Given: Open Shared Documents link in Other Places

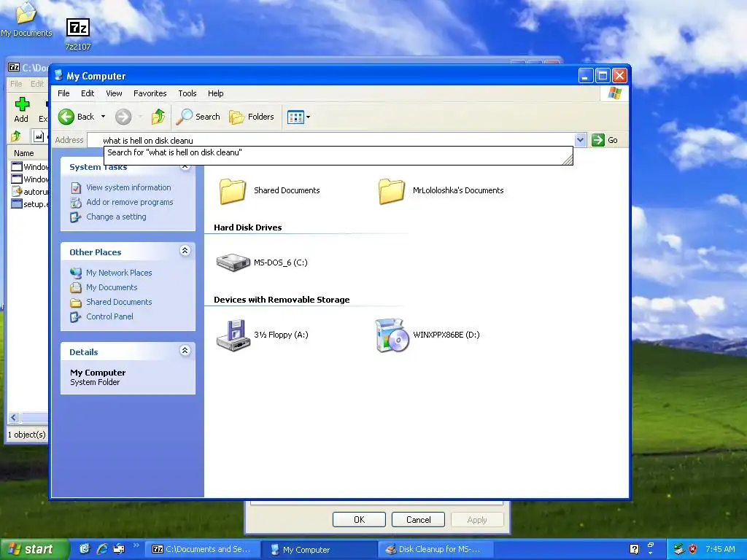Looking at the screenshot, I should tap(119, 302).
